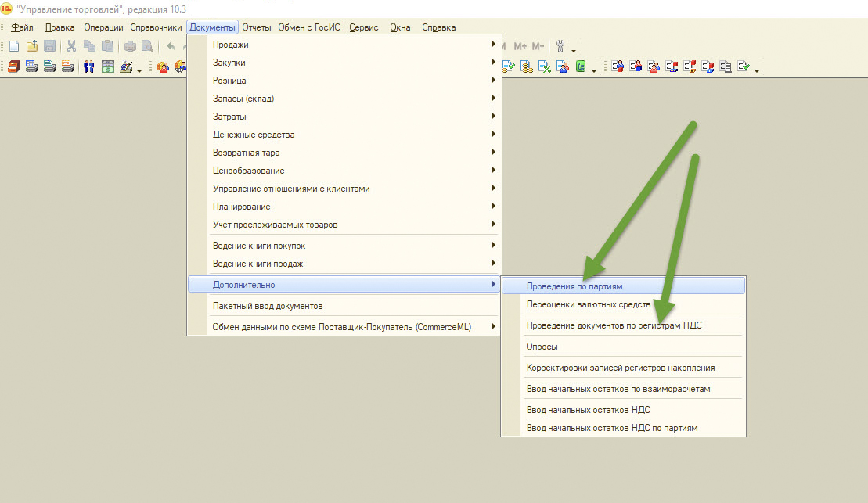Open dropdown arrow next to wrench icon
The width and height of the screenshot is (868, 503).
pyautogui.click(x=574, y=51)
